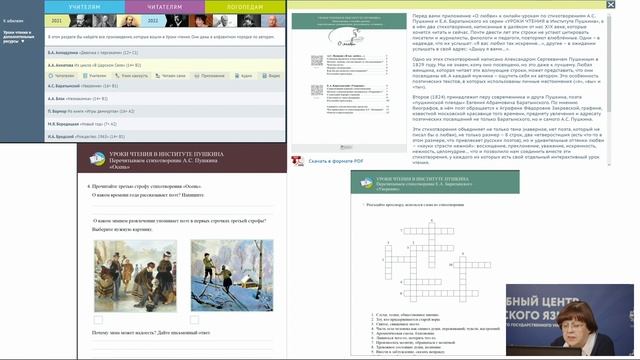640x360 pixels.
Task: Open the painted bearded man portrait on yellow background
Action: (x=129, y=21)
